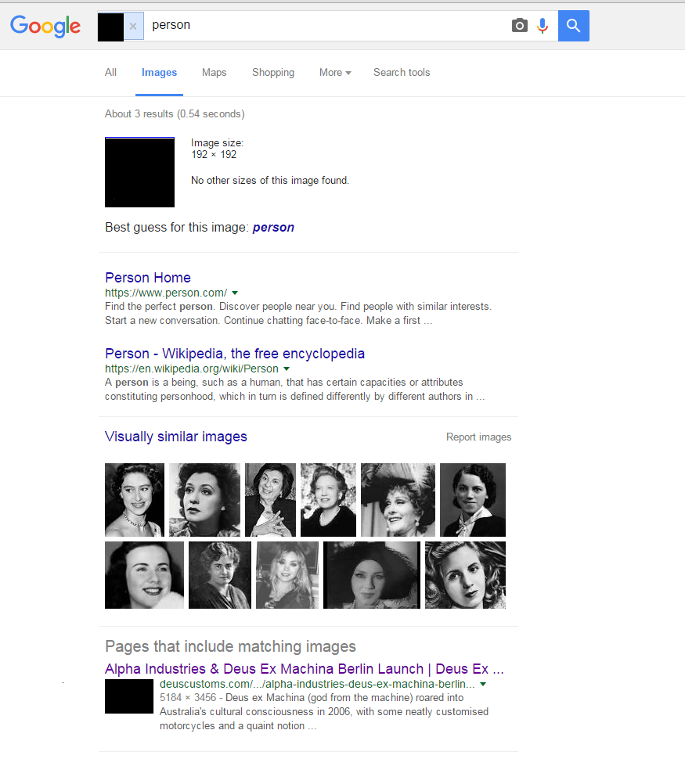685x784 pixels.
Task: Expand arrow next to deuscustoms.com URL
Action: [483, 684]
